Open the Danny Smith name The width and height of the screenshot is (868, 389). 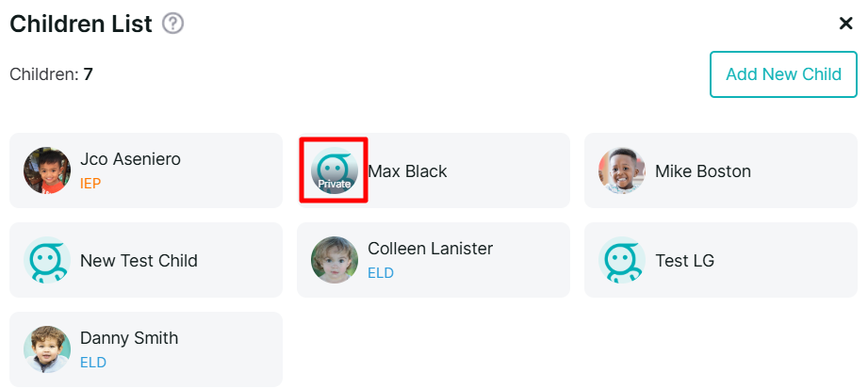click(129, 338)
